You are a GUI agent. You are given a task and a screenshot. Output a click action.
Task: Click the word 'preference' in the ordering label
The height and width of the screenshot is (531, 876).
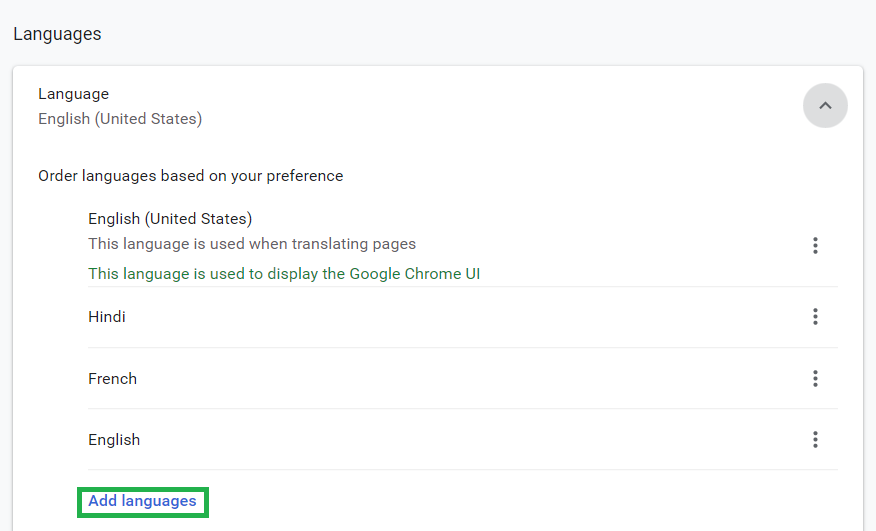pos(306,176)
